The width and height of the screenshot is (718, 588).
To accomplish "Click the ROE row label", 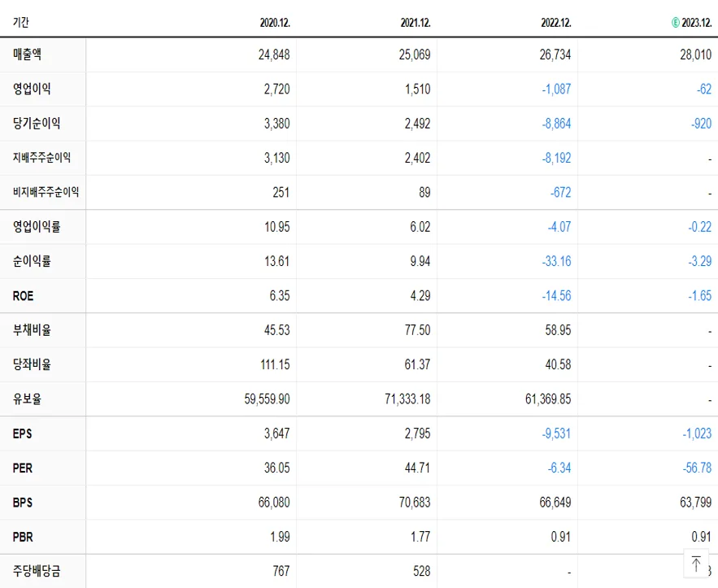I will click(23, 296).
